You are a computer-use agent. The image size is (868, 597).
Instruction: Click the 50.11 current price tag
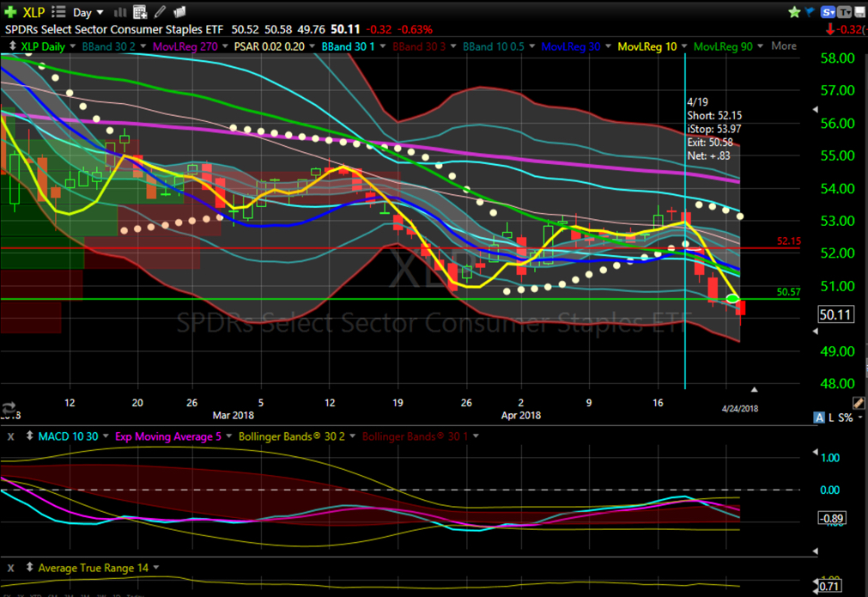tap(835, 314)
